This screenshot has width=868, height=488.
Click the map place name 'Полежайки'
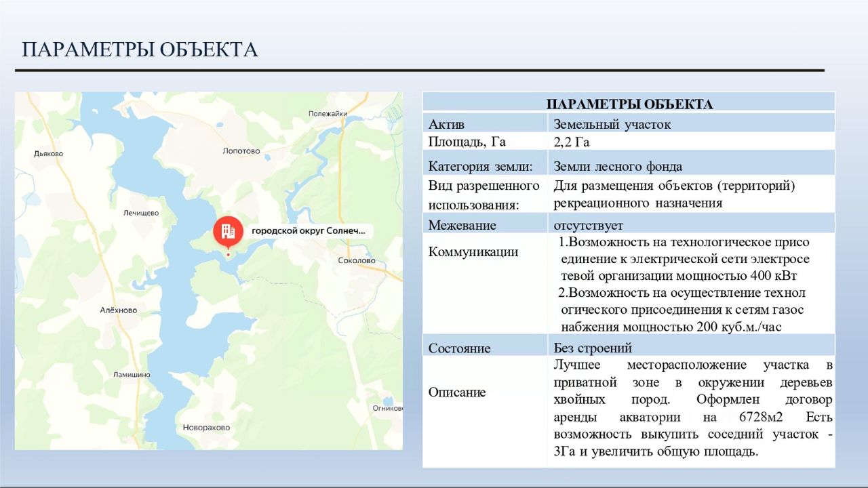click(328, 114)
